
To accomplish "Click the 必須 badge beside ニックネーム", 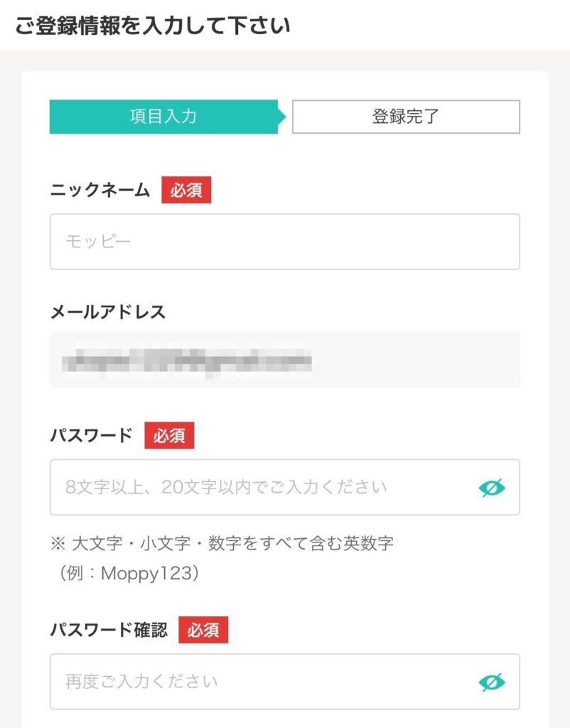I will [186, 191].
